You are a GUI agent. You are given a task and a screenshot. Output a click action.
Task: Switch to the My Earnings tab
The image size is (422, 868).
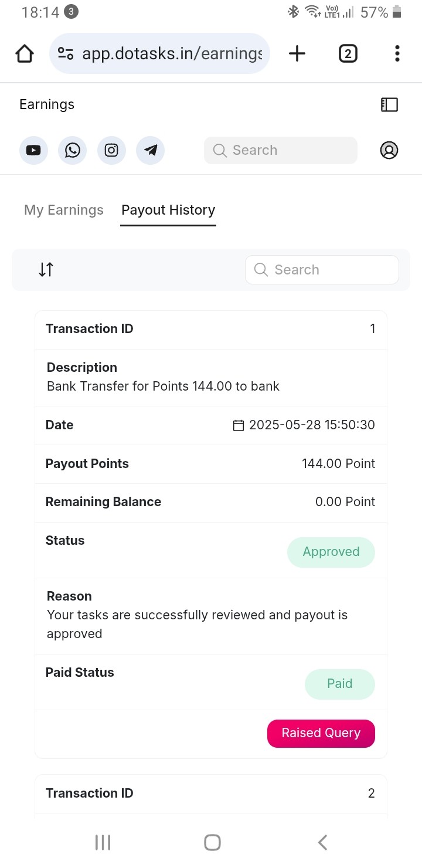(64, 210)
